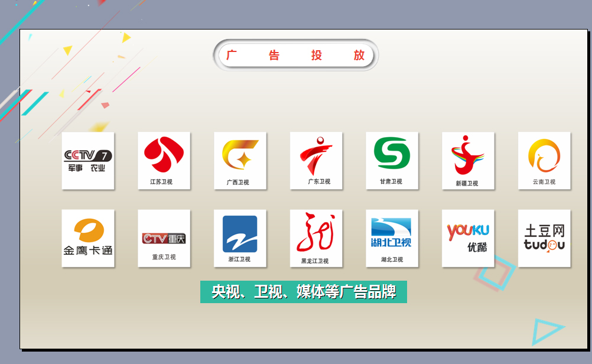Click the blue triangle outline decoration
This screenshot has height=364, width=592.
click(x=545, y=331)
